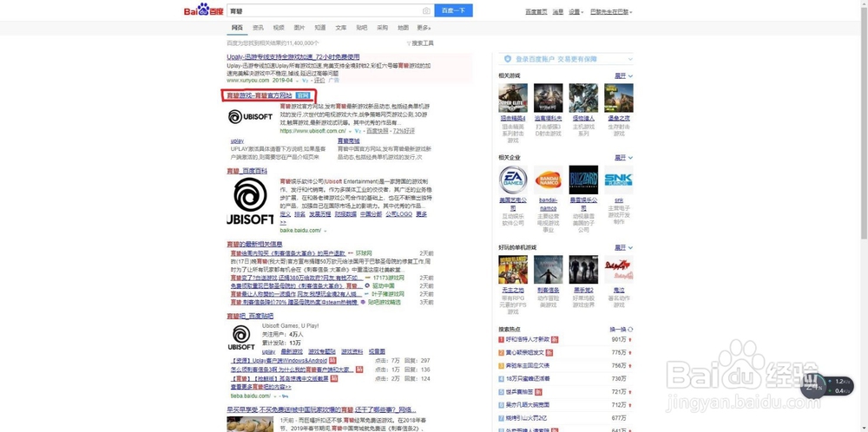Open the 黑手党2 game thumbnail
The image size is (868, 432).
583,270
